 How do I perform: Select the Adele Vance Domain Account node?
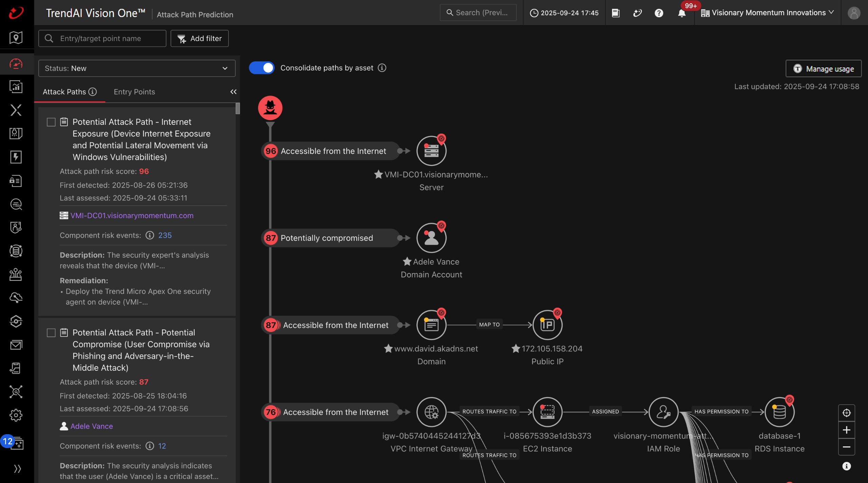coord(431,238)
